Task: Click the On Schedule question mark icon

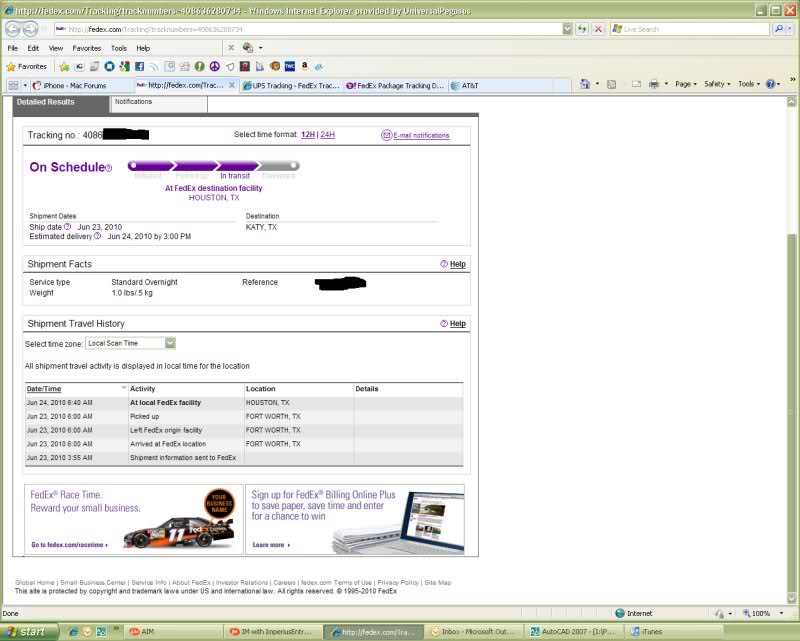Action: point(108,168)
